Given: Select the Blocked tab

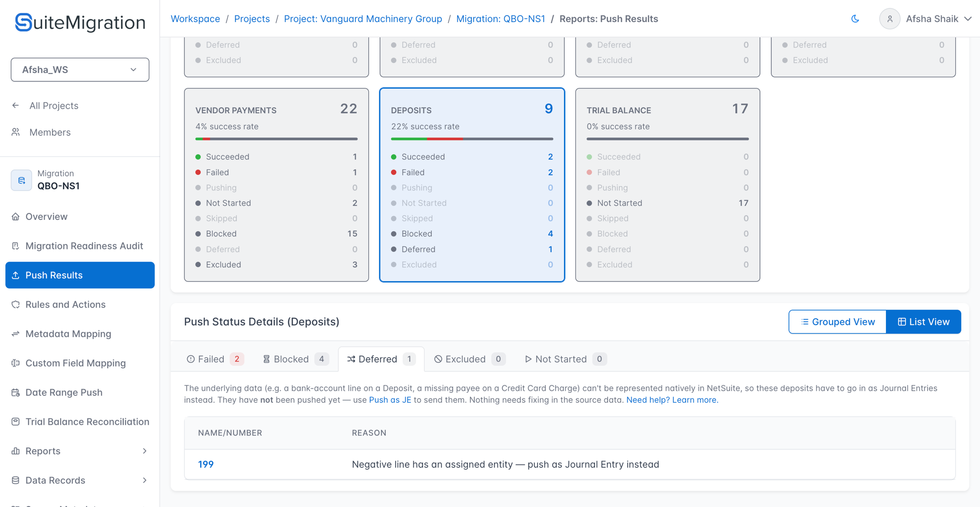Looking at the screenshot, I should tap(295, 359).
